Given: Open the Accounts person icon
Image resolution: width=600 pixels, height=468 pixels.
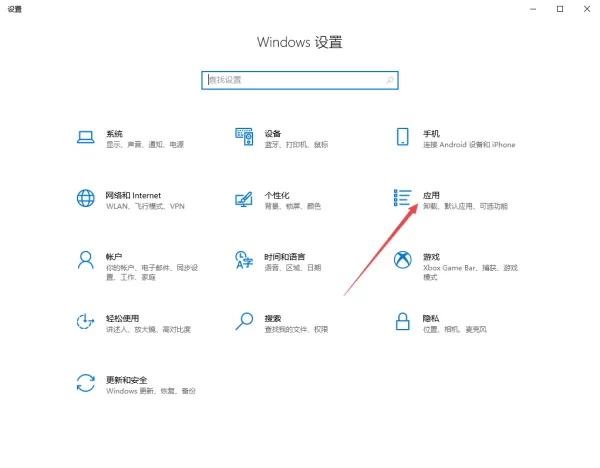Looking at the screenshot, I should tap(86, 260).
